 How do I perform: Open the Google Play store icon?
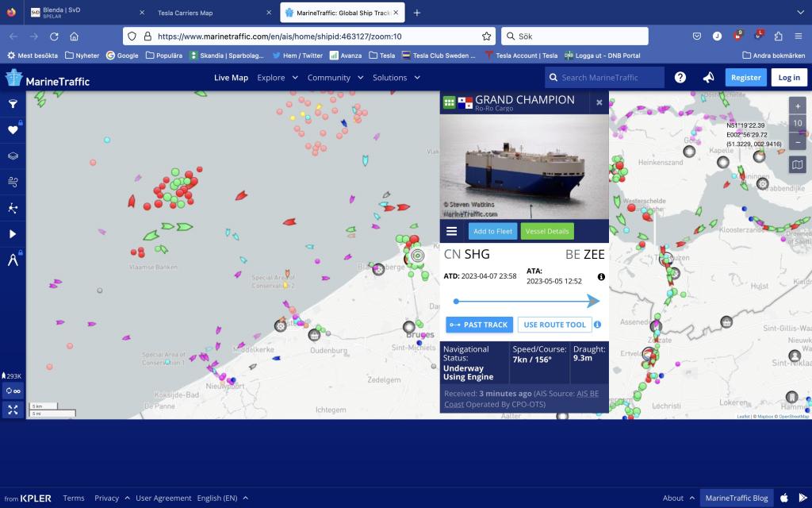[x=803, y=498]
